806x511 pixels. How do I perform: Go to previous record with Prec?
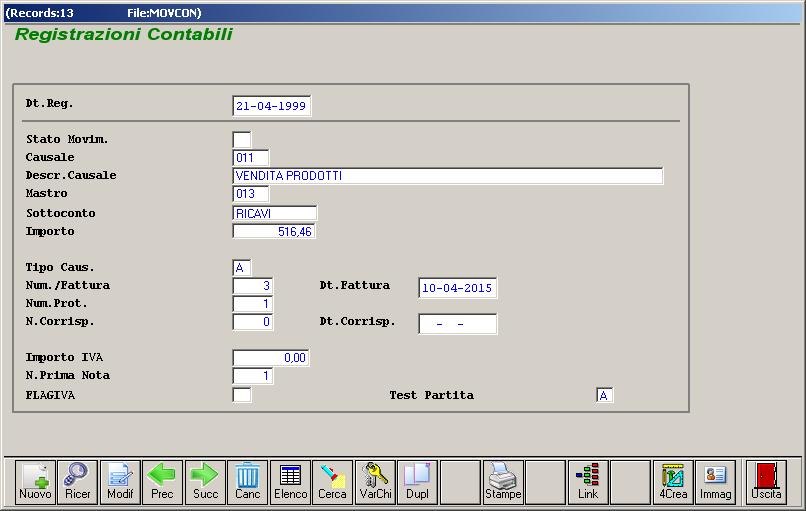tap(162, 481)
